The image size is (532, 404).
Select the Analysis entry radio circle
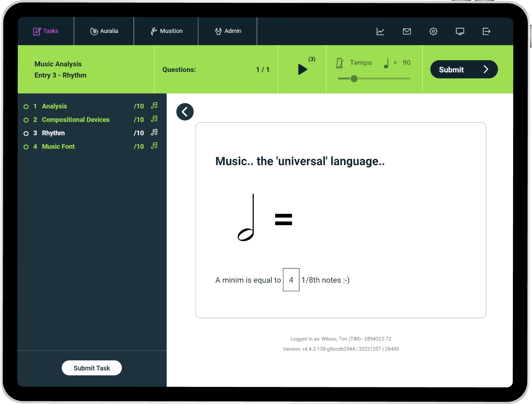(26, 107)
